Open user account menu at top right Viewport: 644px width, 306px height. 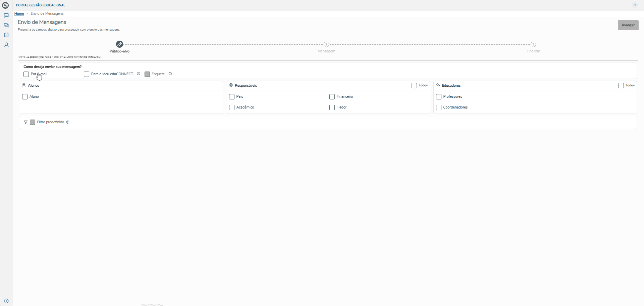pyautogui.click(x=635, y=5)
